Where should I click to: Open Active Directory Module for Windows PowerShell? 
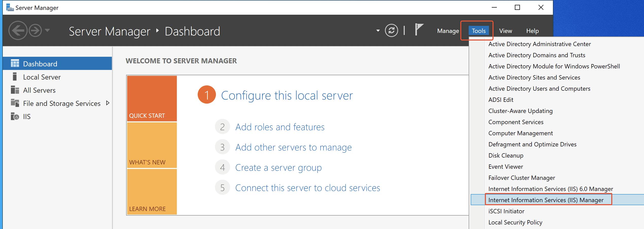click(x=554, y=66)
